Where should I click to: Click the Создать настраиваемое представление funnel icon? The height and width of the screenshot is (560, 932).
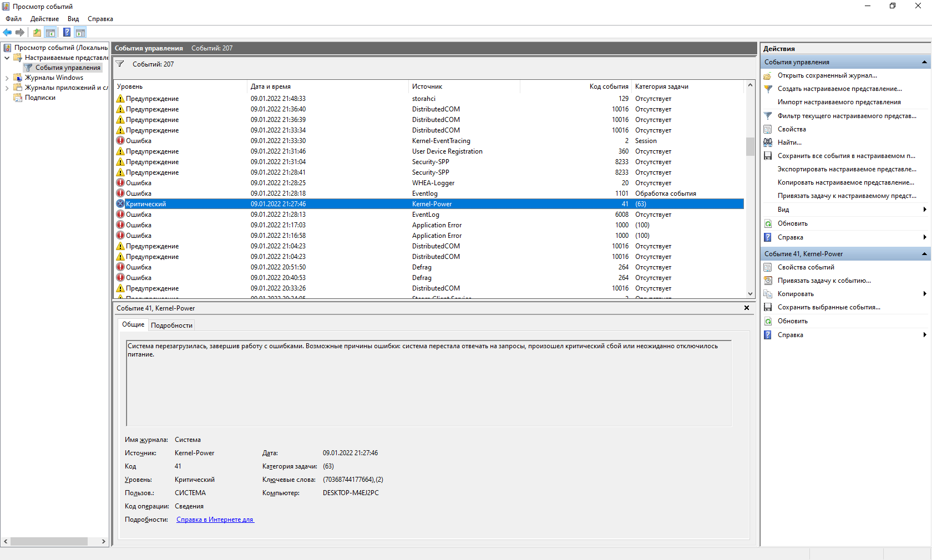[768, 89]
